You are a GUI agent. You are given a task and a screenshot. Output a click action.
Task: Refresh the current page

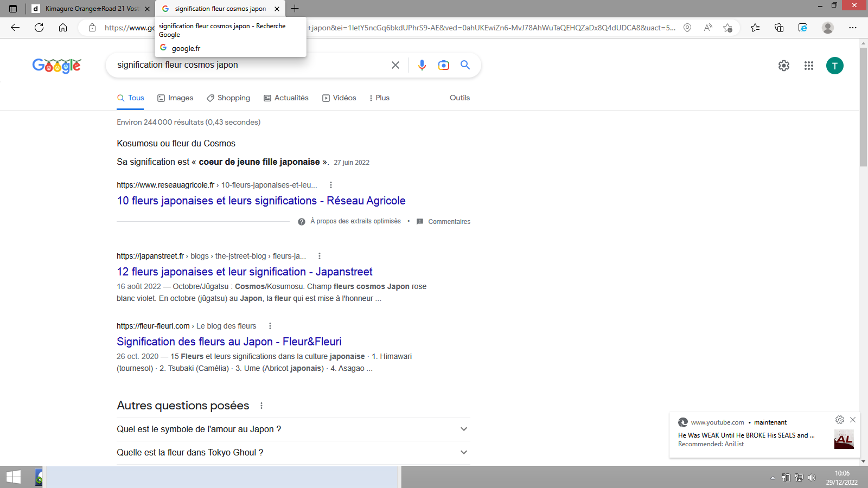coord(39,28)
